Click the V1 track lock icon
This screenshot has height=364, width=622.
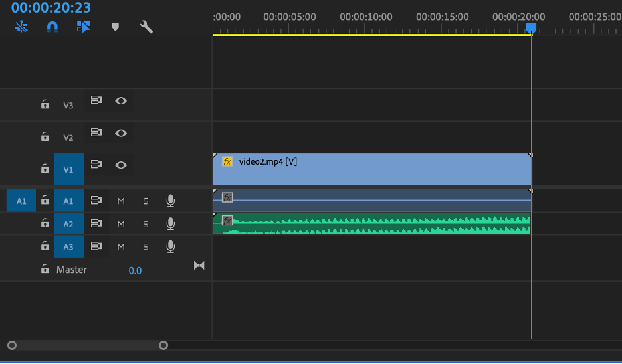(45, 169)
